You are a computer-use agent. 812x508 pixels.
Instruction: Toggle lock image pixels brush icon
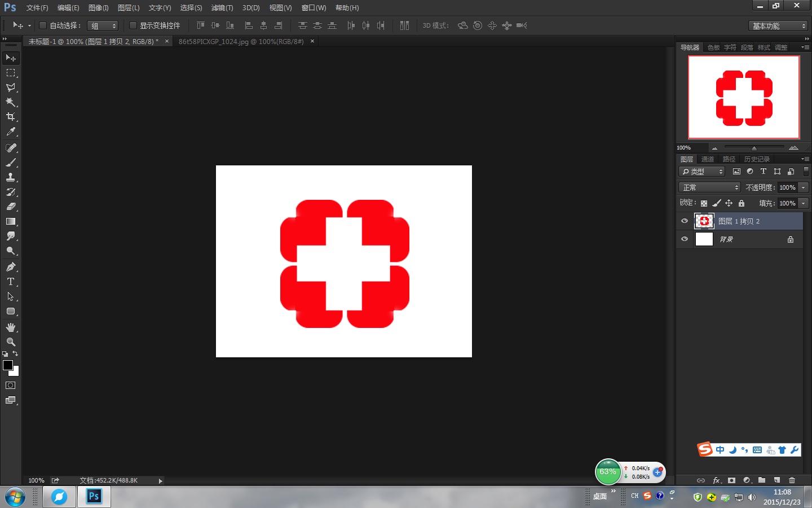point(716,203)
